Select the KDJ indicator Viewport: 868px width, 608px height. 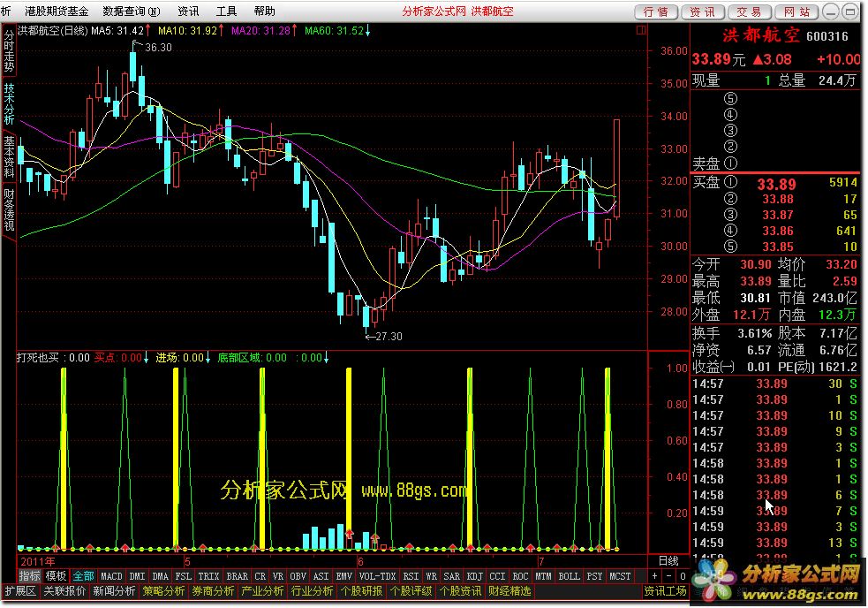(475, 576)
